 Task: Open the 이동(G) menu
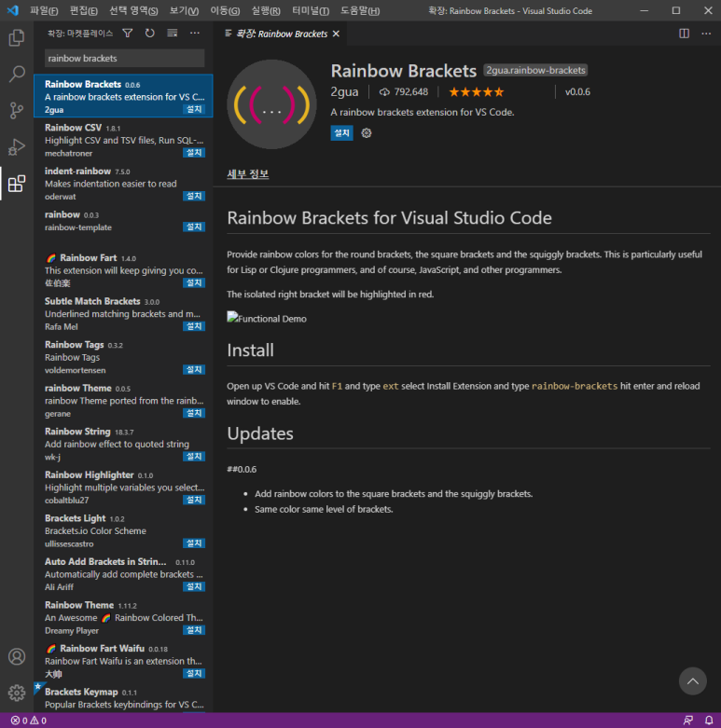point(225,10)
